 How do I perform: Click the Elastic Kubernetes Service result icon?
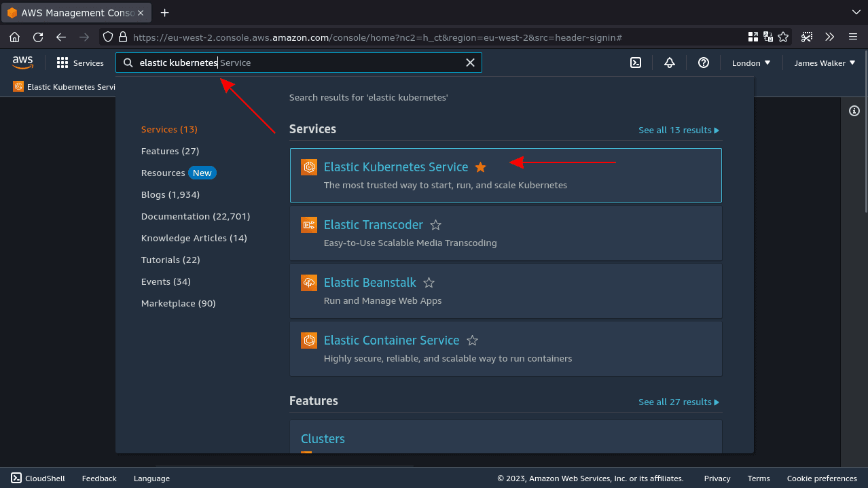coord(309,167)
